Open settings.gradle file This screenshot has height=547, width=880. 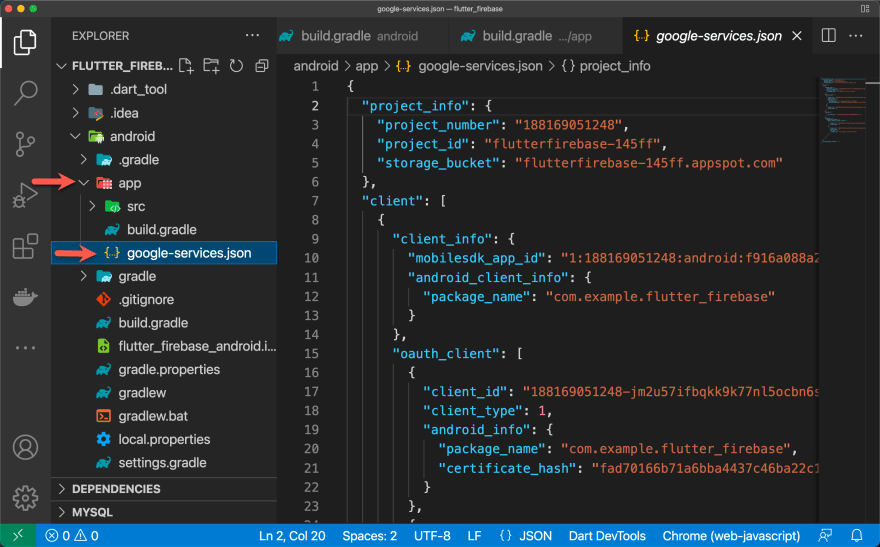[x=164, y=463]
